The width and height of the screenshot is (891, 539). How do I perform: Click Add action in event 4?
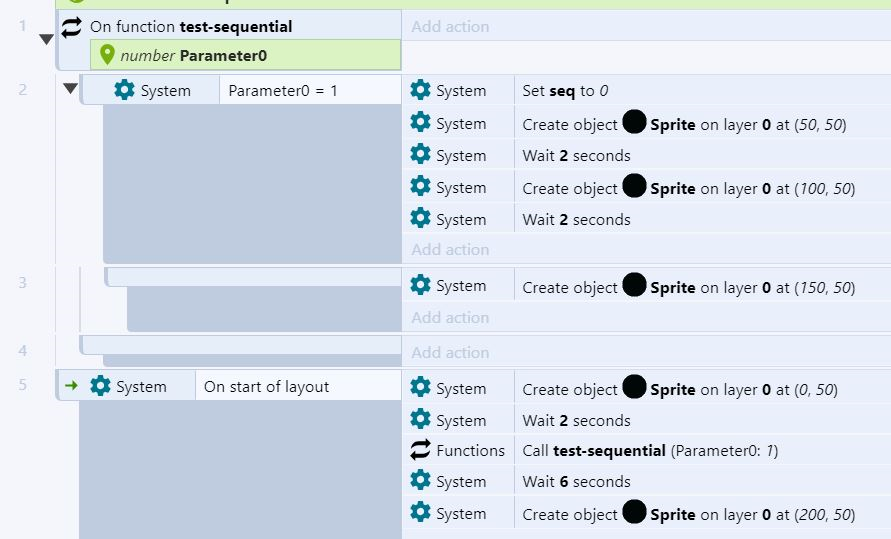tap(450, 352)
